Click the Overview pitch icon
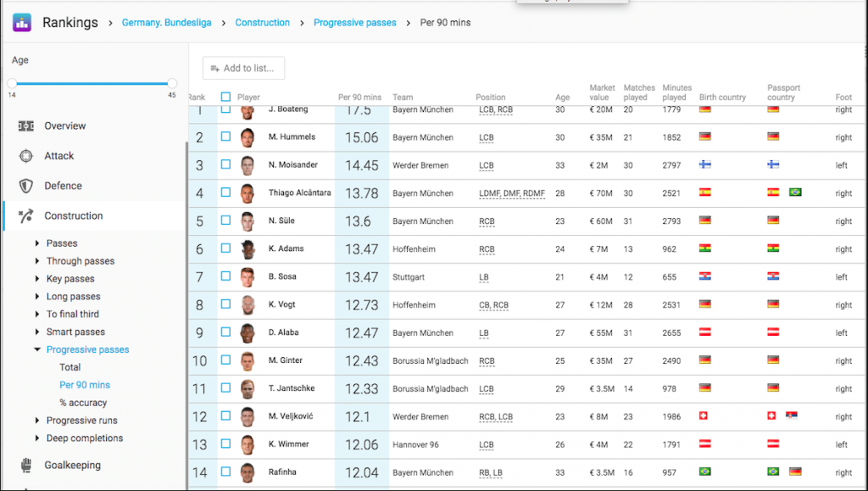This screenshot has width=868, height=491. 26,126
